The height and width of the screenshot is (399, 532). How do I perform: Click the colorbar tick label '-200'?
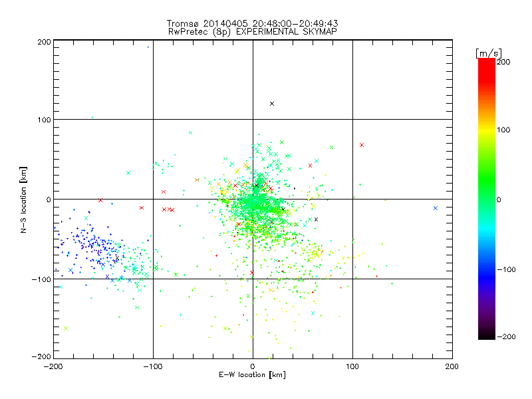[x=506, y=336]
